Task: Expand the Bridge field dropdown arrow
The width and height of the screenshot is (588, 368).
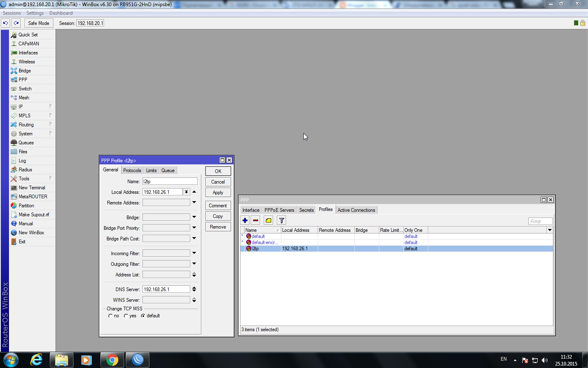Action: click(x=194, y=217)
